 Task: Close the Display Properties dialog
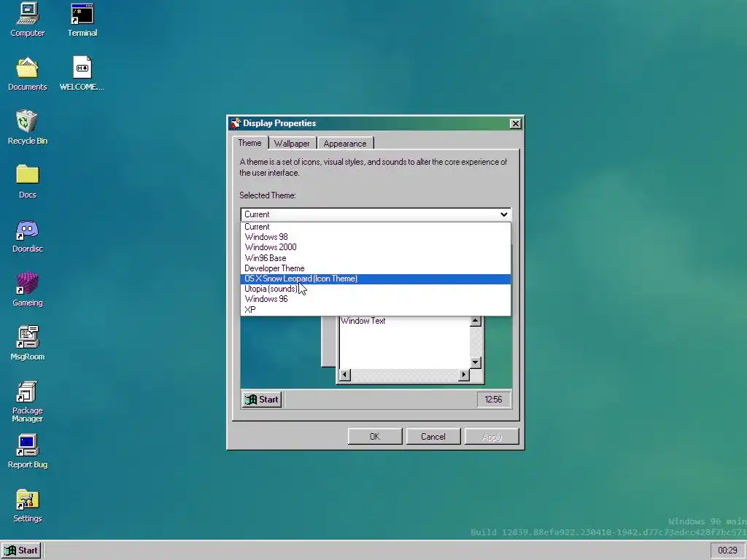[515, 124]
